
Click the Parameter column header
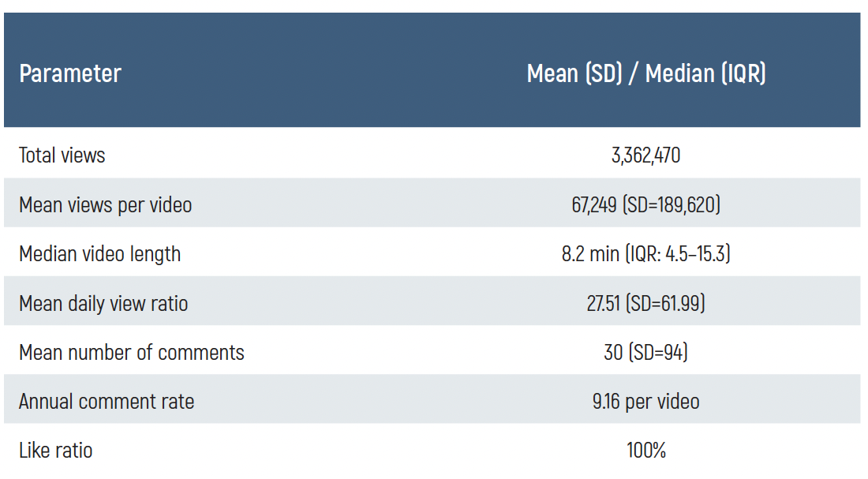coord(70,73)
